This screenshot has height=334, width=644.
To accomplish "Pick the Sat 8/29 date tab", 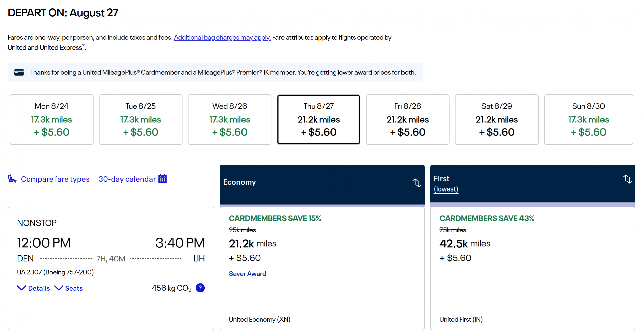I will click(497, 119).
